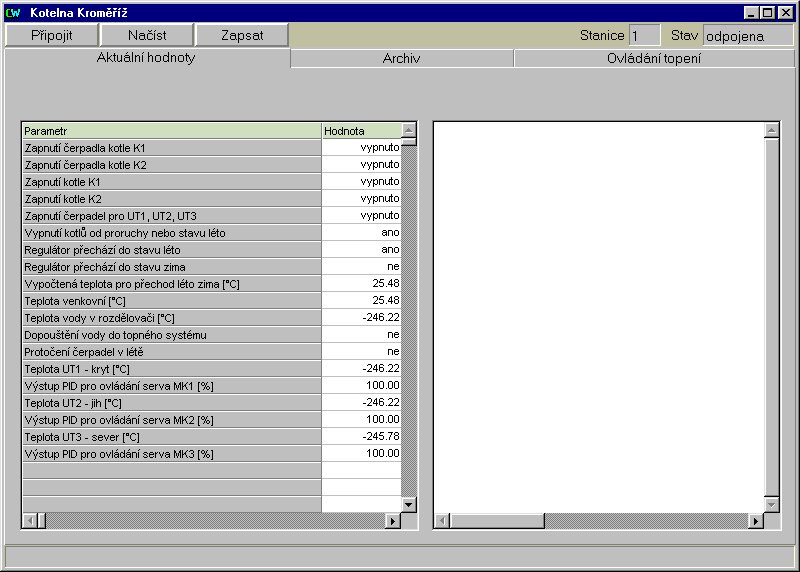Click the Kotelna Kroměříž title bar app icon
The image size is (800, 572).
click(13, 13)
